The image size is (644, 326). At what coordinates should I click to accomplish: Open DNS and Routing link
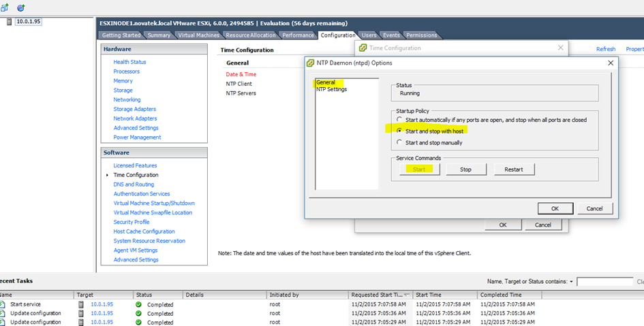pos(134,184)
